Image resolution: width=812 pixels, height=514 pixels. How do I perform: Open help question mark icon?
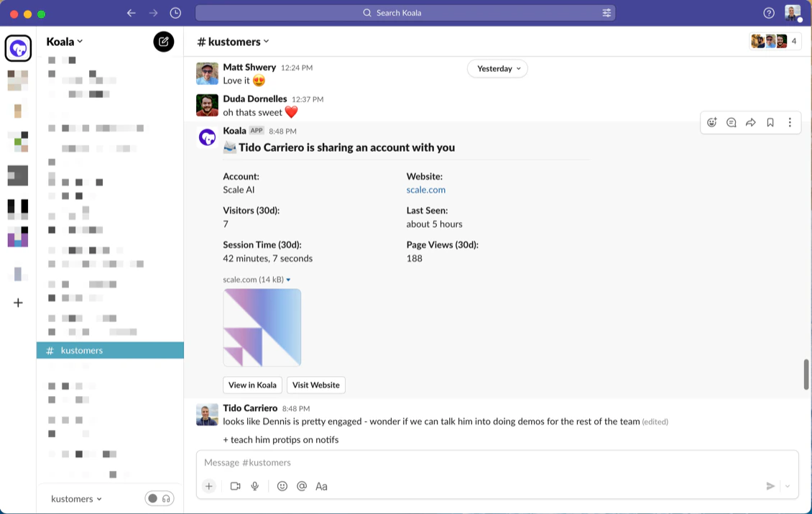pos(768,13)
